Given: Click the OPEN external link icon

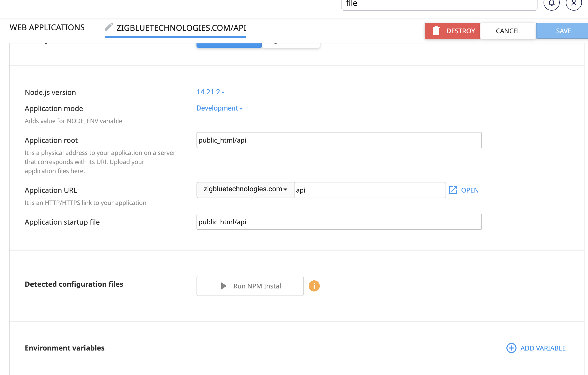Looking at the screenshot, I should coord(453,190).
